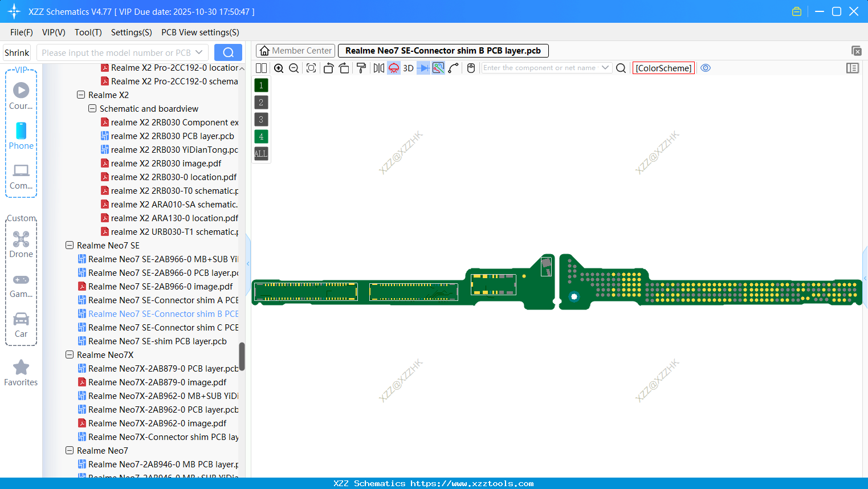This screenshot has width=868, height=489.
Task: Select the Computer category
Action: [21, 177]
